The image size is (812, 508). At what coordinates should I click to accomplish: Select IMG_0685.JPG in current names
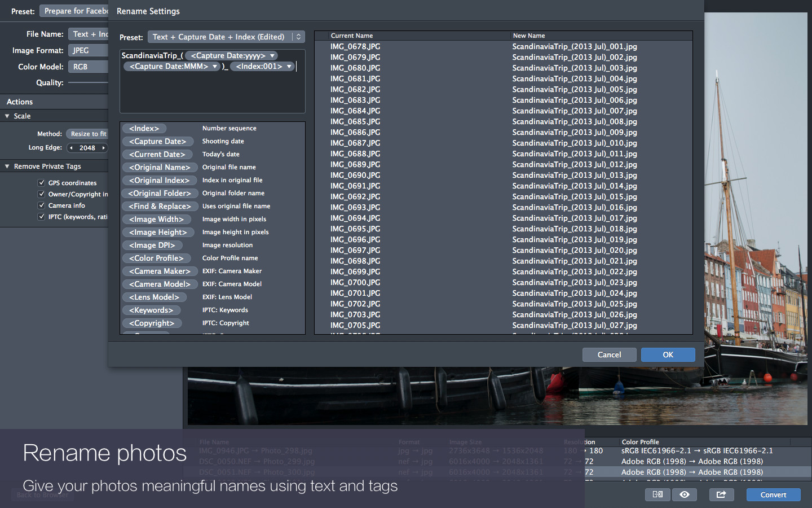tap(355, 122)
